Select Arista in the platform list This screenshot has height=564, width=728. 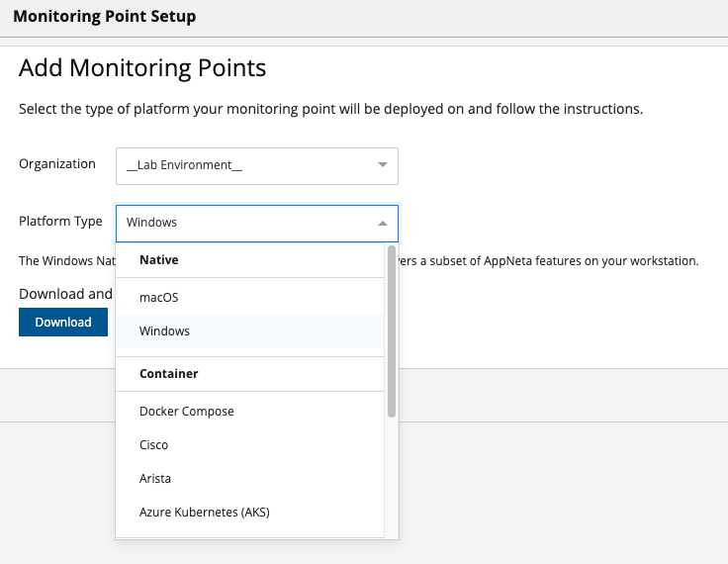pyautogui.click(x=155, y=479)
